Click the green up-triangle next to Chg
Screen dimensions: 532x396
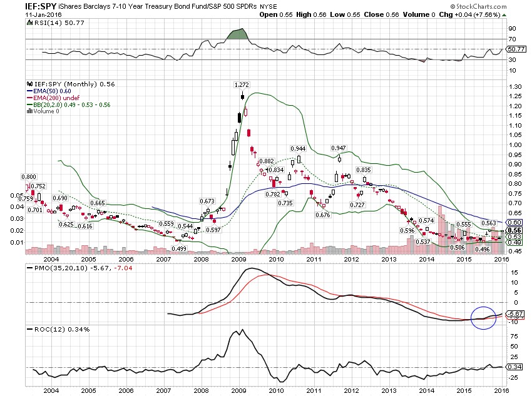[x=504, y=15]
